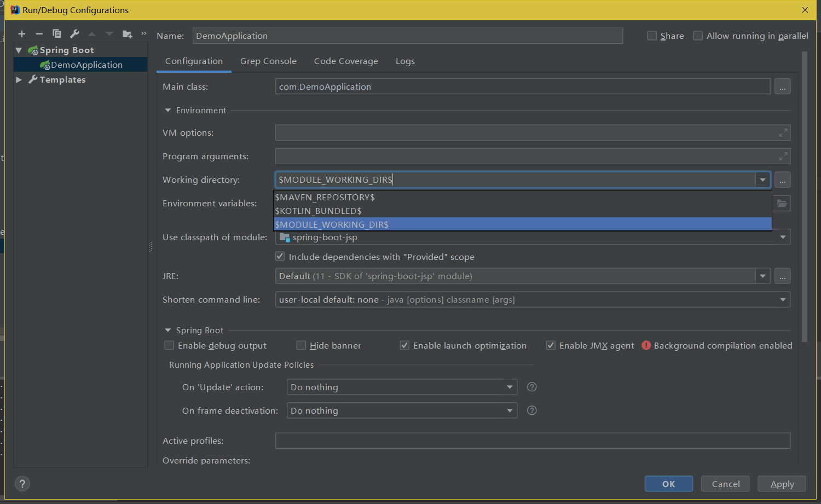Click the Active profiles field
Image resolution: width=821 pixels, height=504 pixels.
(x=533, y=441)
